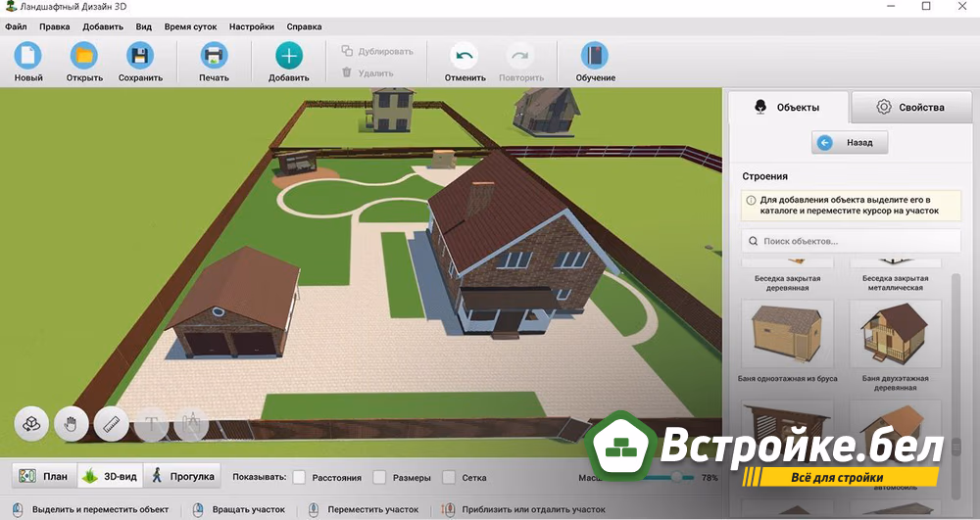This screenshot has height=520, width=980.
Task: Click the Поиск объектов search field
Action: point(851,241)
